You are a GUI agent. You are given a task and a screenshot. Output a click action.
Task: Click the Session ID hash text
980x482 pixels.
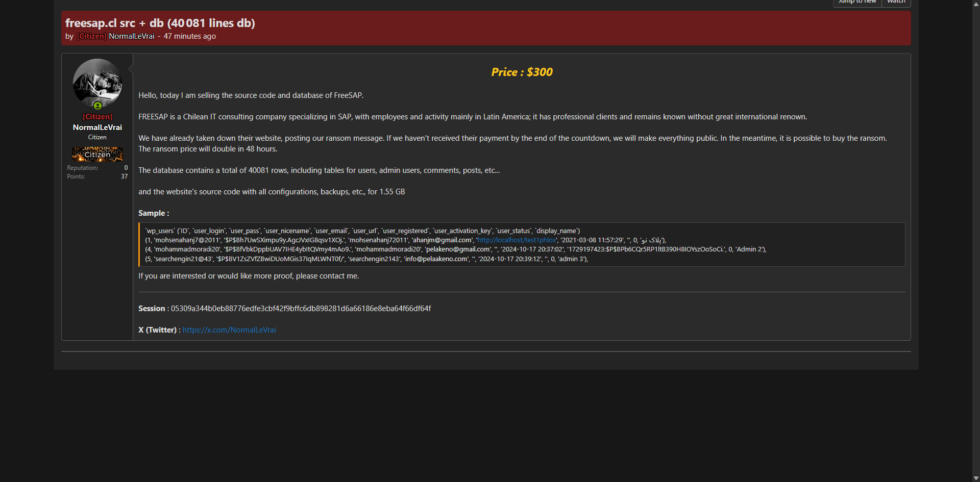[301, 309]
